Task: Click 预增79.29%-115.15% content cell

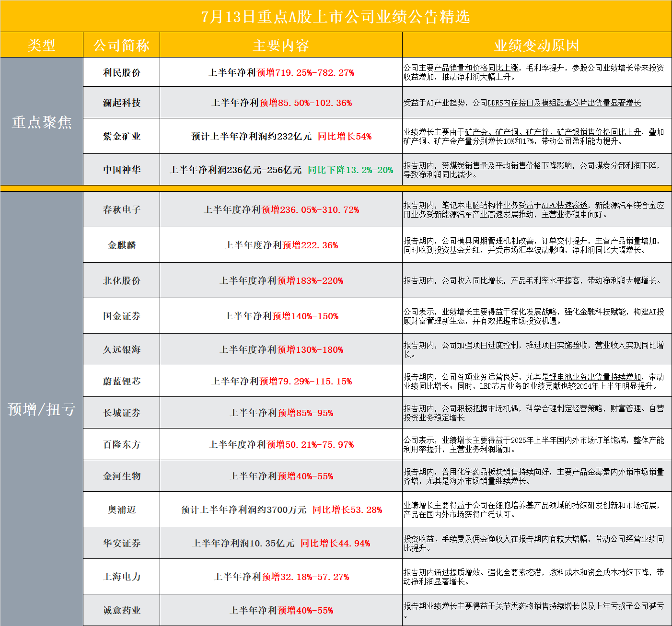Action: [x=281, y=381]
